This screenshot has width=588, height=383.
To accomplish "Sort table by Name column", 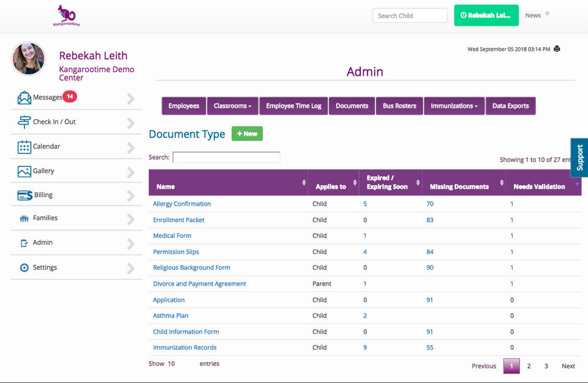I will pyautogui.click(x=228, y=183).
